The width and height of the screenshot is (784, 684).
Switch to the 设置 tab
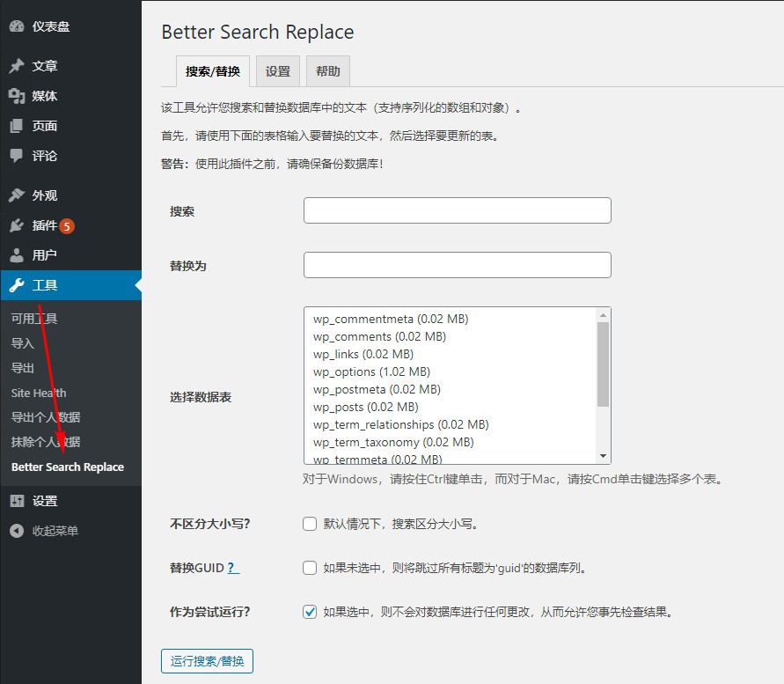[x=277, y=71]
